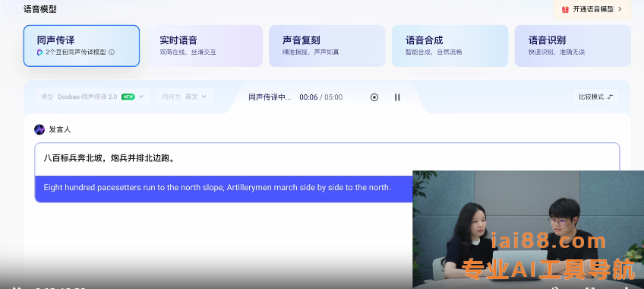Click the 00:06 / 05:00 timer text
The height and width of the screenshot is (289, 644).
(x=320, y=97)
